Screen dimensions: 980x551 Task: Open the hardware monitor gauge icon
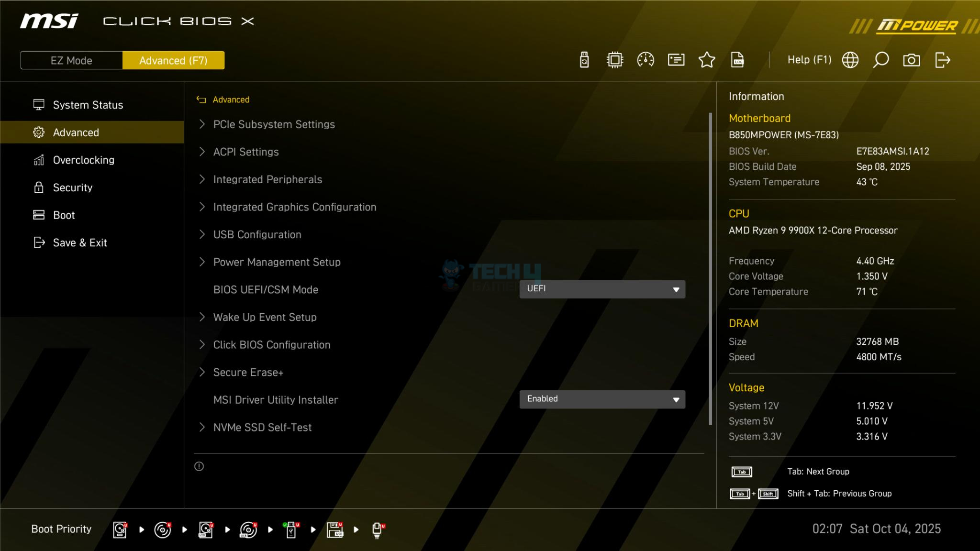coord(646,60)
